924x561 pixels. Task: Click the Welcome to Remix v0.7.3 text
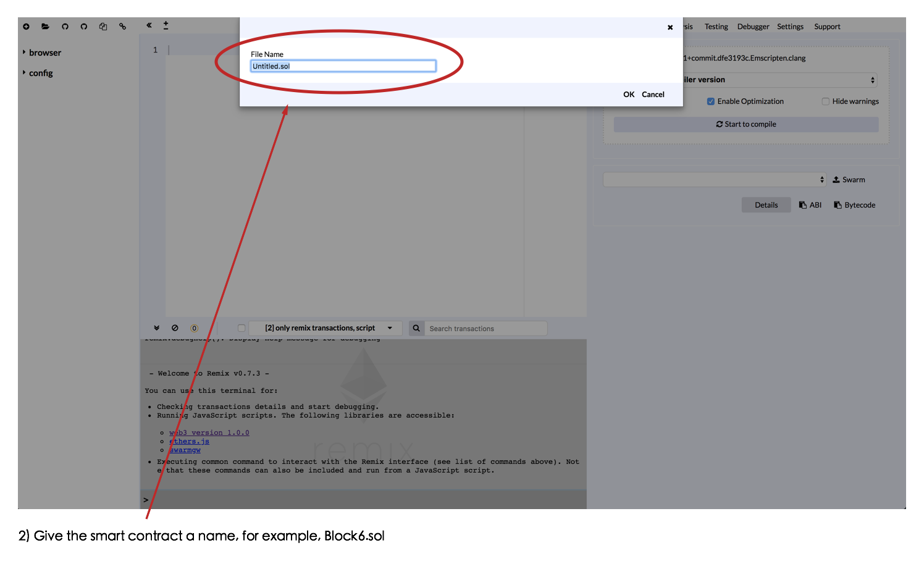[209, 373]
